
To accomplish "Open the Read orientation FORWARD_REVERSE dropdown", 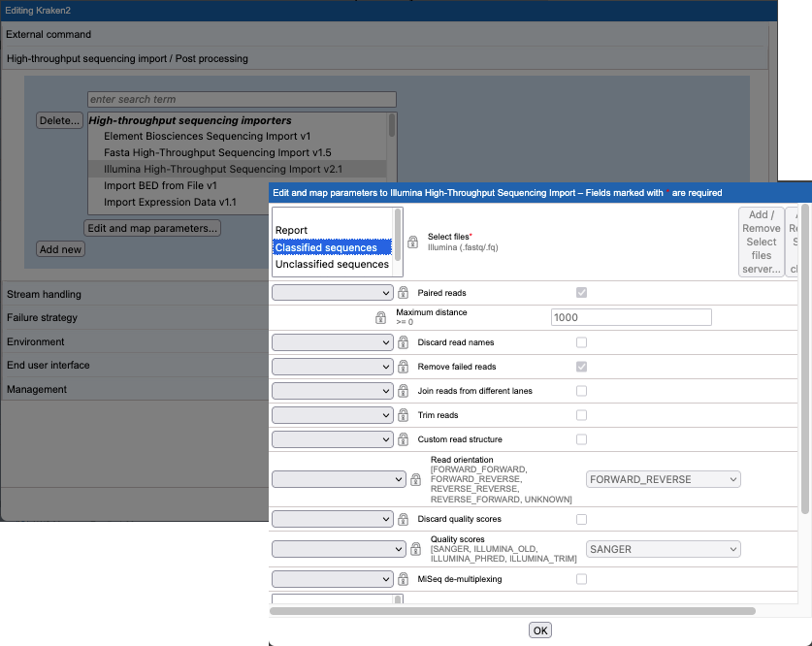I will [x=663, y=478].
